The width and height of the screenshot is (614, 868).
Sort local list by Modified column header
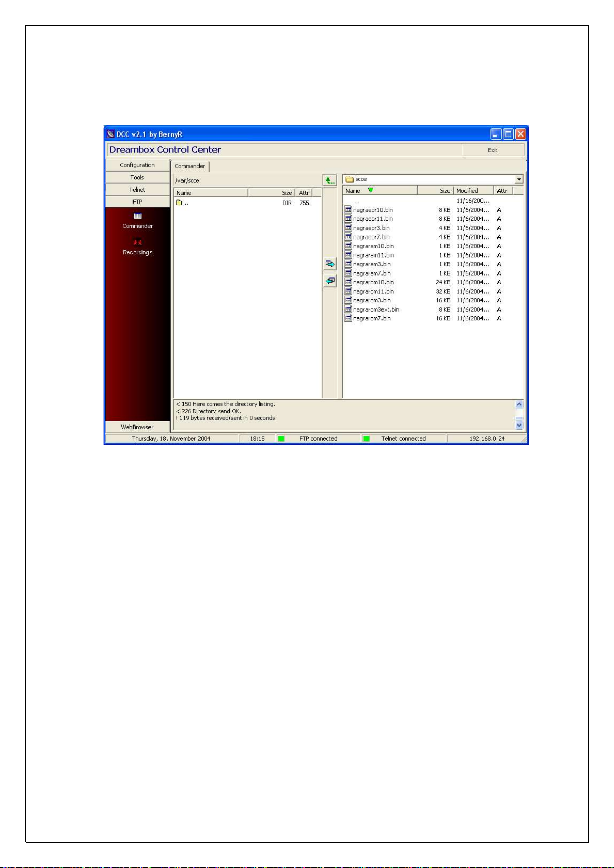(473, 191)
